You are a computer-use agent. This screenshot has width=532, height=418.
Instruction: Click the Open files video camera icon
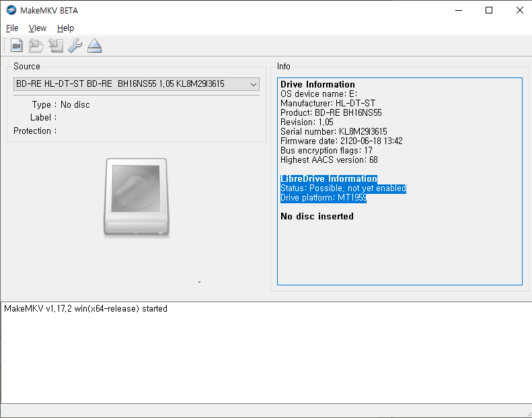[x=16, y=46]
